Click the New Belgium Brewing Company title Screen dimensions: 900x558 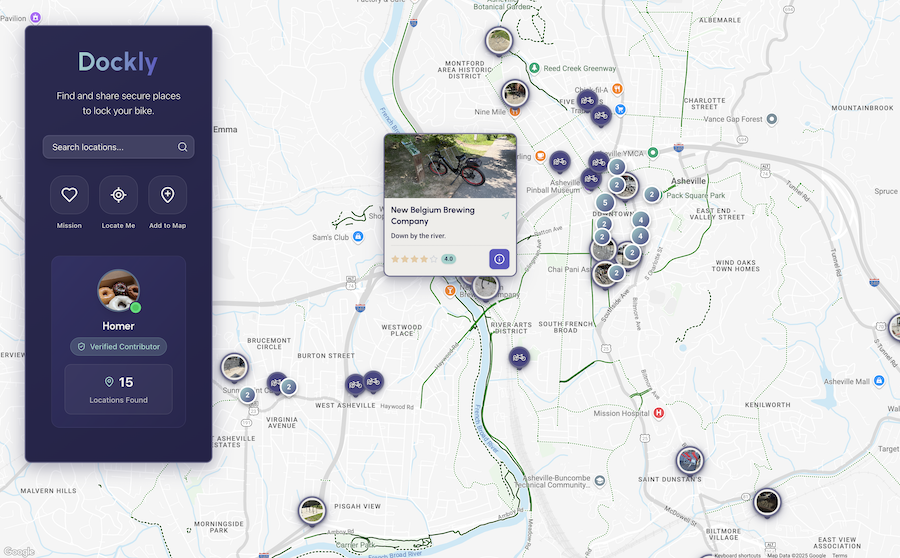(x=433, y=215)
